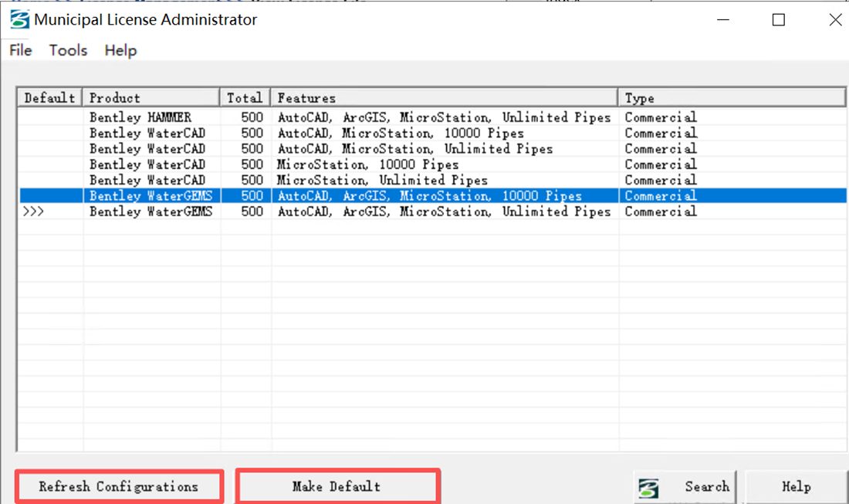Viewport: 849px width, 504px height.
Task: Sort by the Default column header
Action: pyautogui.click(x=50, y=97)
